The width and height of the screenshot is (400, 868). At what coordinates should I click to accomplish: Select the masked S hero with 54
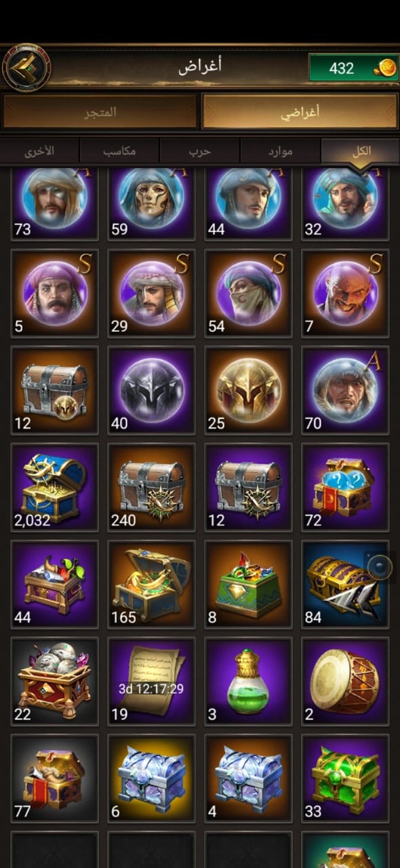coord(249,294)
